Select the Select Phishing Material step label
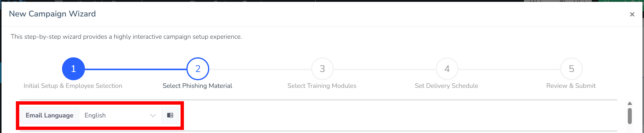The height and width of the screenshot is (133, 644). coord(197,86)
